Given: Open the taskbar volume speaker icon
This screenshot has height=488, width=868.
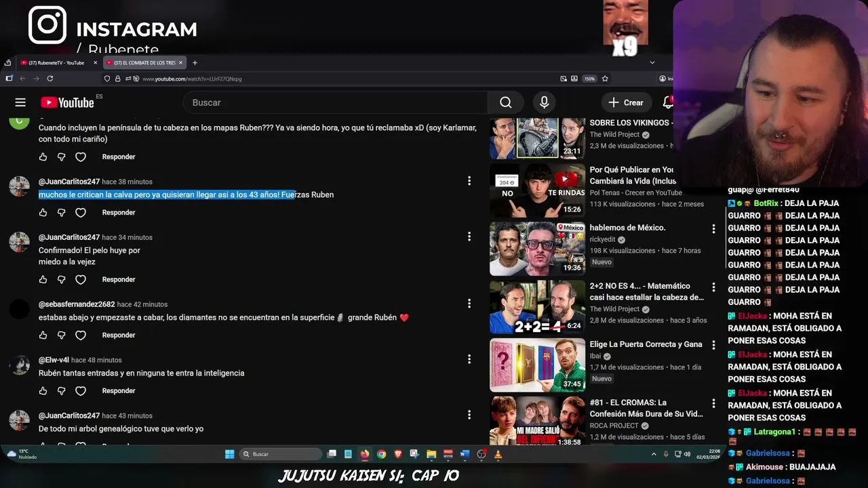Looking at the screenshot, I should [687, 454].
